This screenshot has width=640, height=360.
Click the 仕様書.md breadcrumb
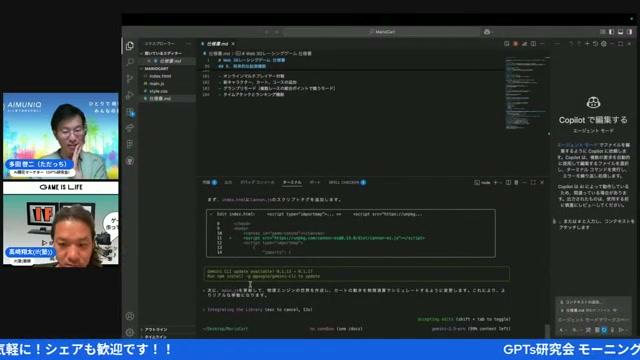pos(218,53)
